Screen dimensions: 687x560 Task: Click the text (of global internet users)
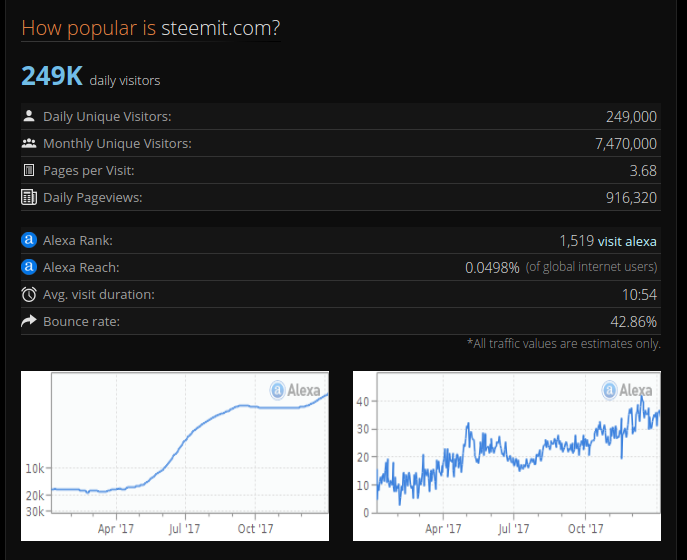(591, 267)
